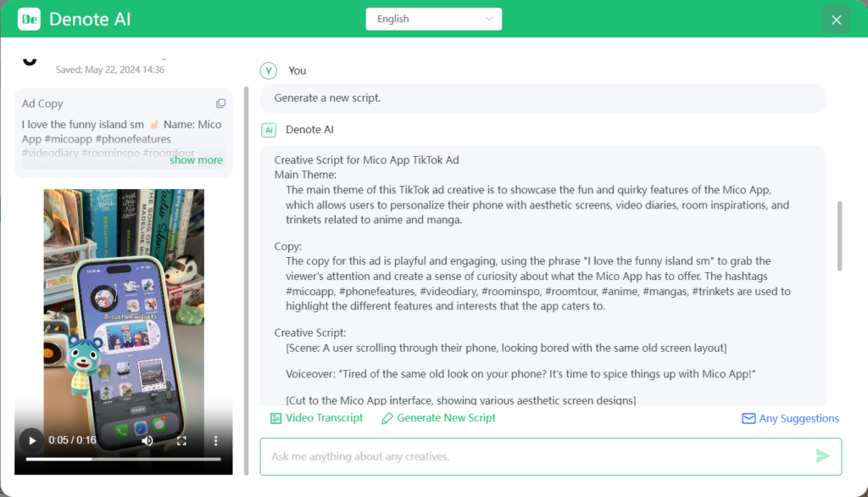Expand the Ad Copy with show more

pos(196,159)
